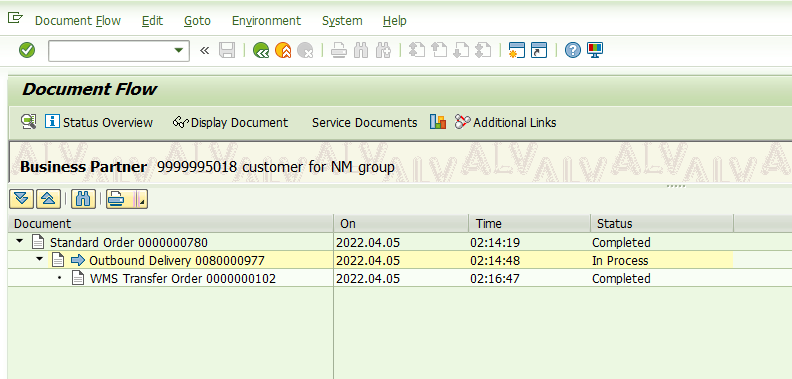Screen dimensions: 792x379
Task: Click the bar chart icon beside Service Documents
Action: click(438, 122)
